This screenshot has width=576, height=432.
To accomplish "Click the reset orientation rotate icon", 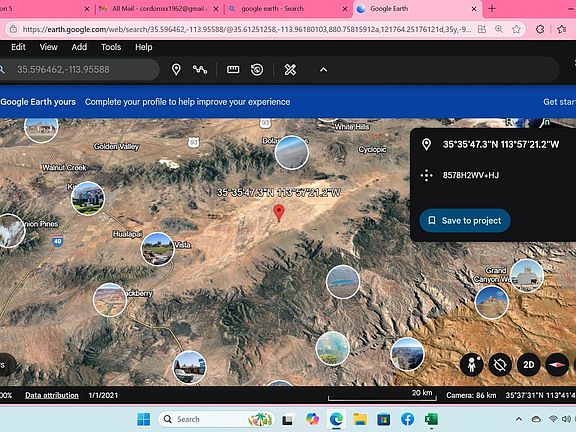I will 500,365.
